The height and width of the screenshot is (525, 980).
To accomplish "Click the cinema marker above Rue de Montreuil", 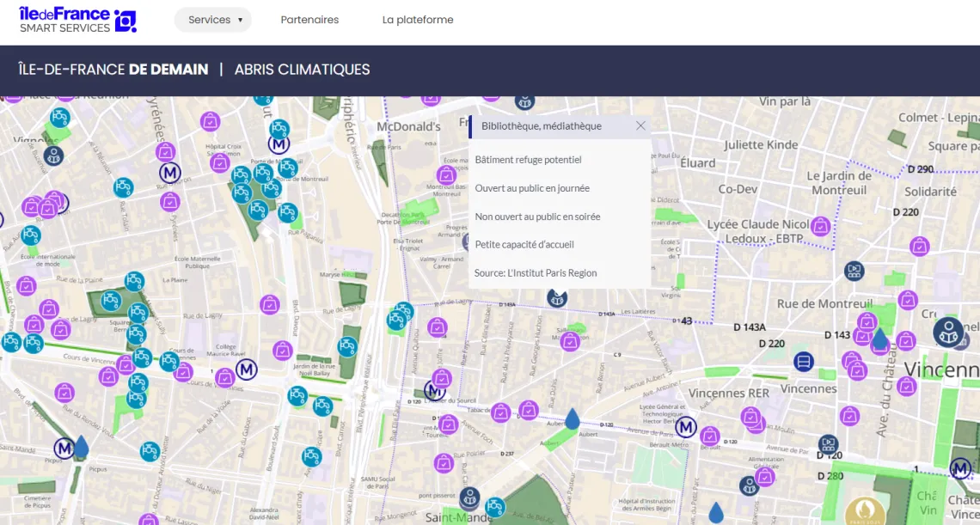I will click(854, 272).
